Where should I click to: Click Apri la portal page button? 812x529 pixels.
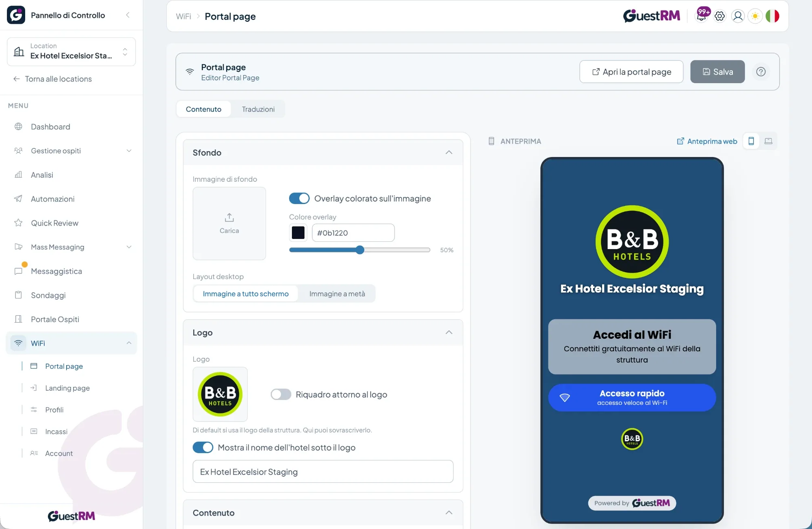click(631, 72)
